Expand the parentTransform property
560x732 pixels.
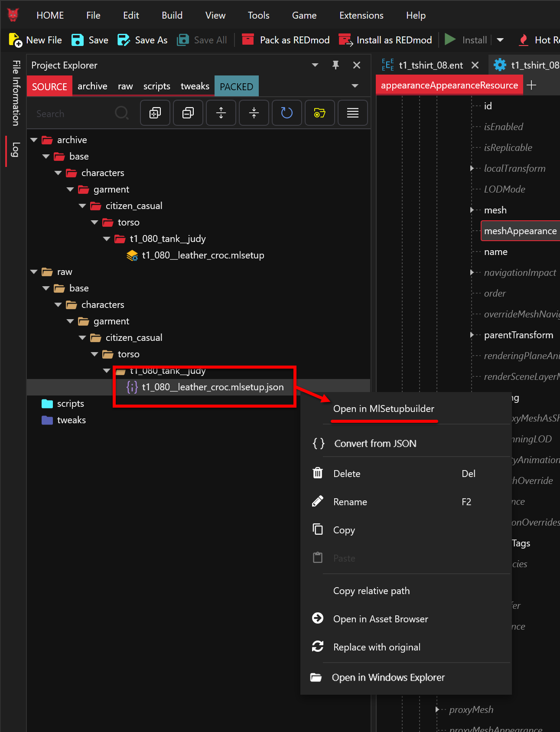point(472,335)
